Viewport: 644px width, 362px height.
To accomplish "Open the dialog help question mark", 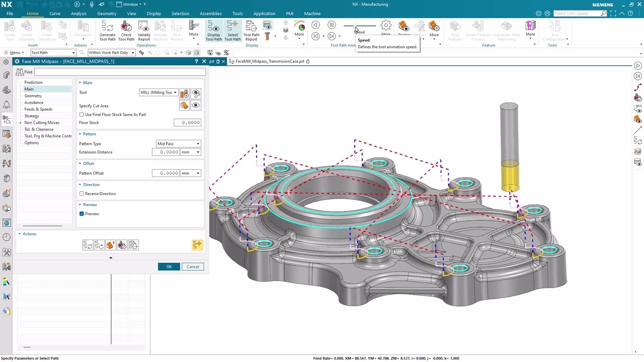I will (196, 61).
